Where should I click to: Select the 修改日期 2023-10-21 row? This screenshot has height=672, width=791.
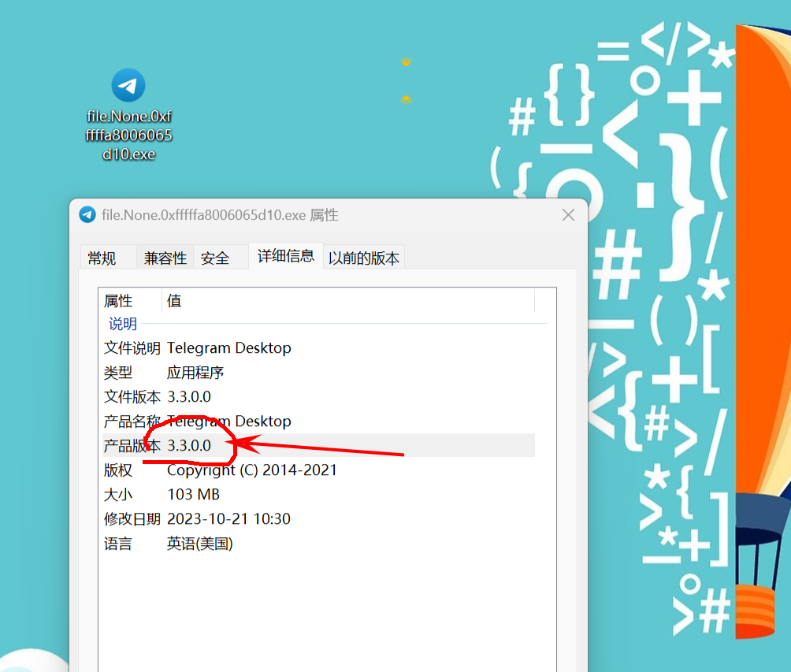318,518
